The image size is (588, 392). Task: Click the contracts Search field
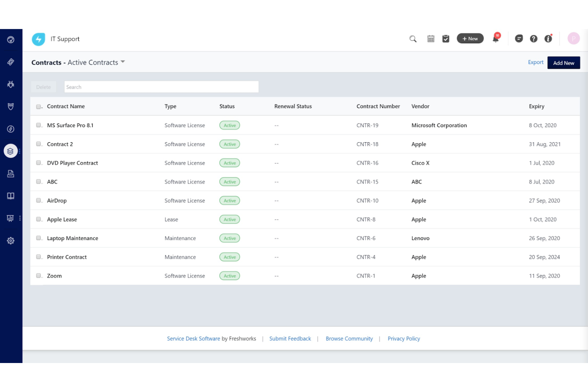coord(161,87)
